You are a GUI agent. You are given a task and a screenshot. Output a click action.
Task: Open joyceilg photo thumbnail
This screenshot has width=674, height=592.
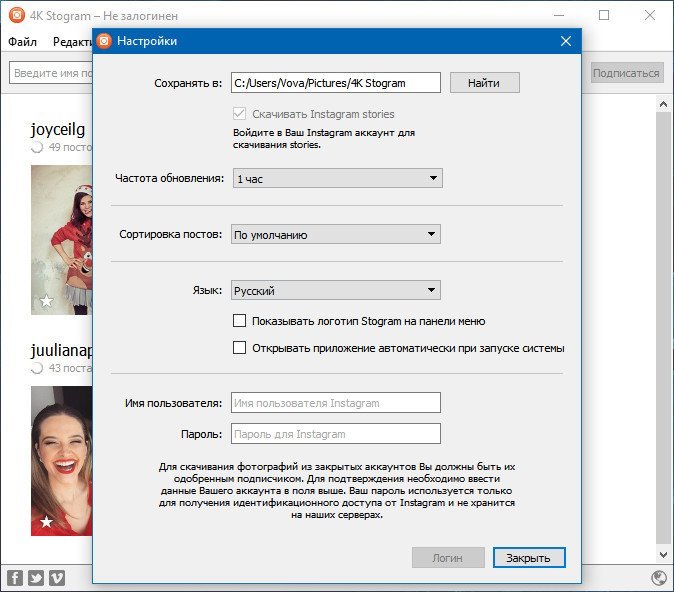click(x=61, y=240)
